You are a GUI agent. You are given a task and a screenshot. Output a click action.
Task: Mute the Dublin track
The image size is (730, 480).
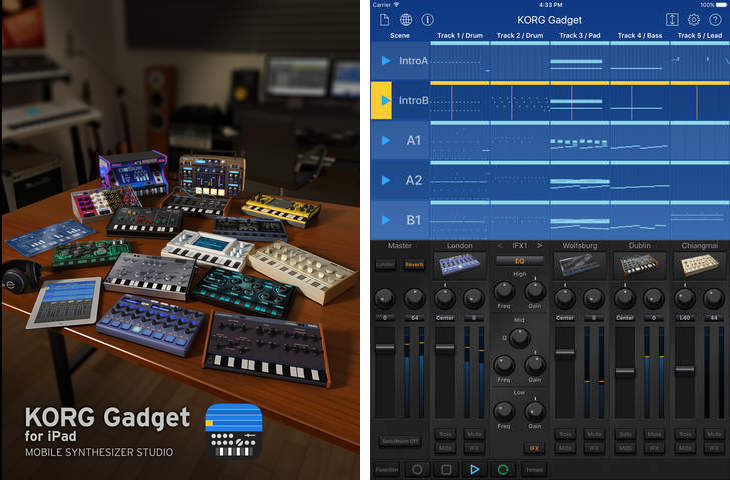(654, 434)
